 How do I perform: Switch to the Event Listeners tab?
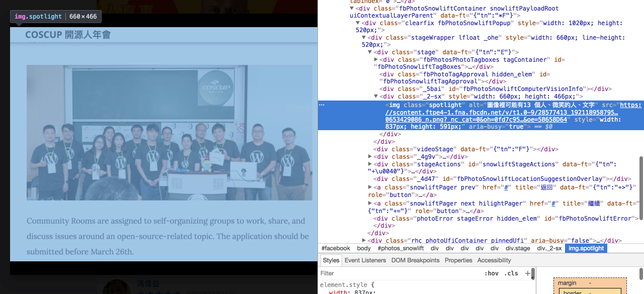click(x=365, y=260)
